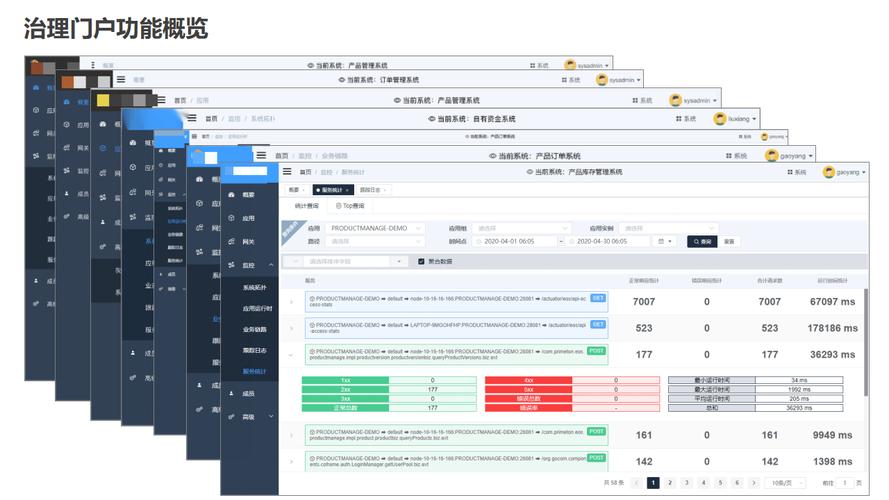The height and width of the screenshot is (500, 889).
Task: Open 服务统计 in the front sidebar
Action: (255, 371)
